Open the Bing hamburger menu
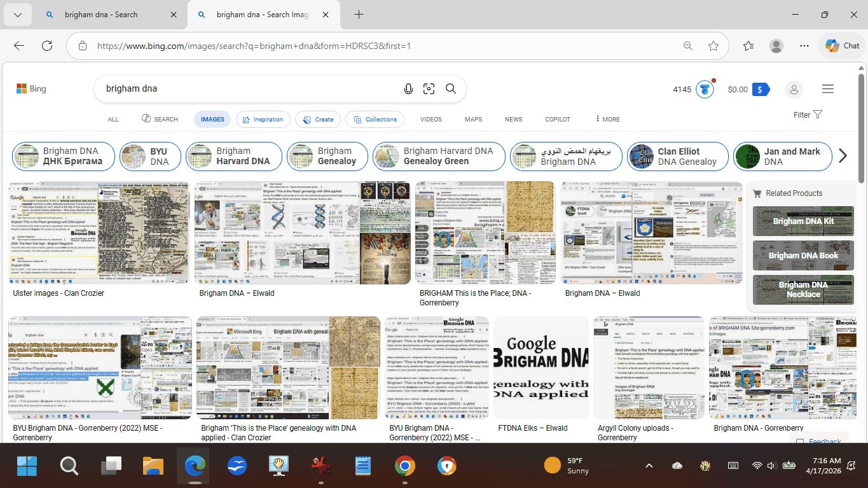Image resolution: width=868 pixels, height=488 pixels. pos(827,89)
